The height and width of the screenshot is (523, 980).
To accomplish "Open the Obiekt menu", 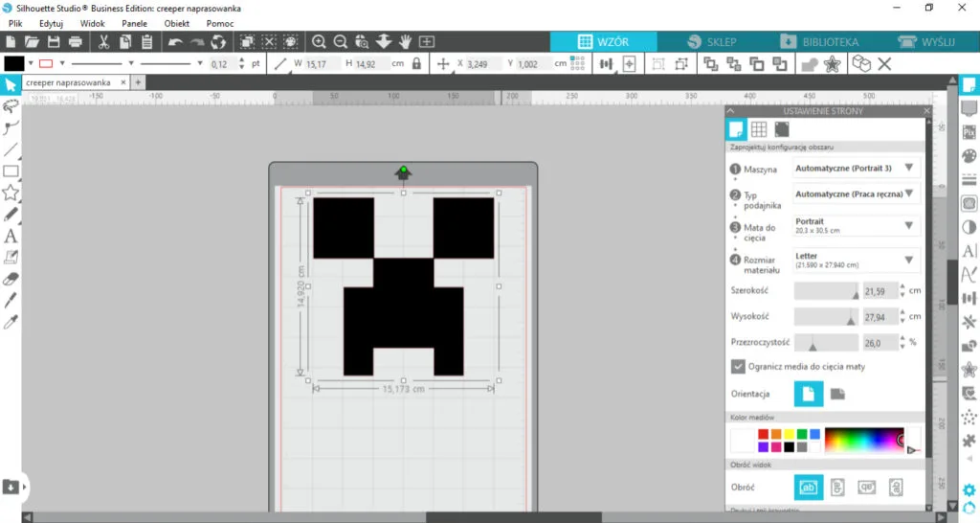I will [x=177, y=23].
